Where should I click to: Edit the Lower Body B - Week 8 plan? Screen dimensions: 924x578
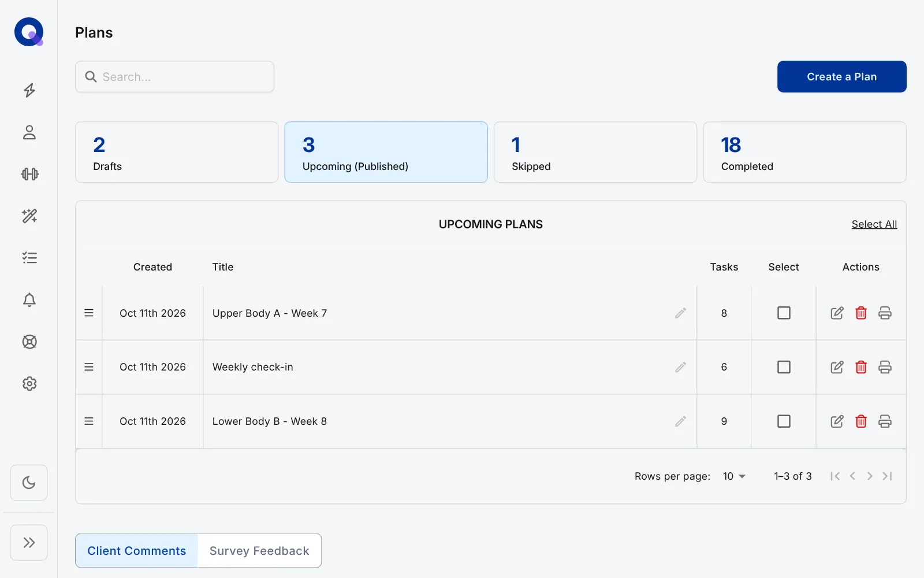click(x=837, y=421)
